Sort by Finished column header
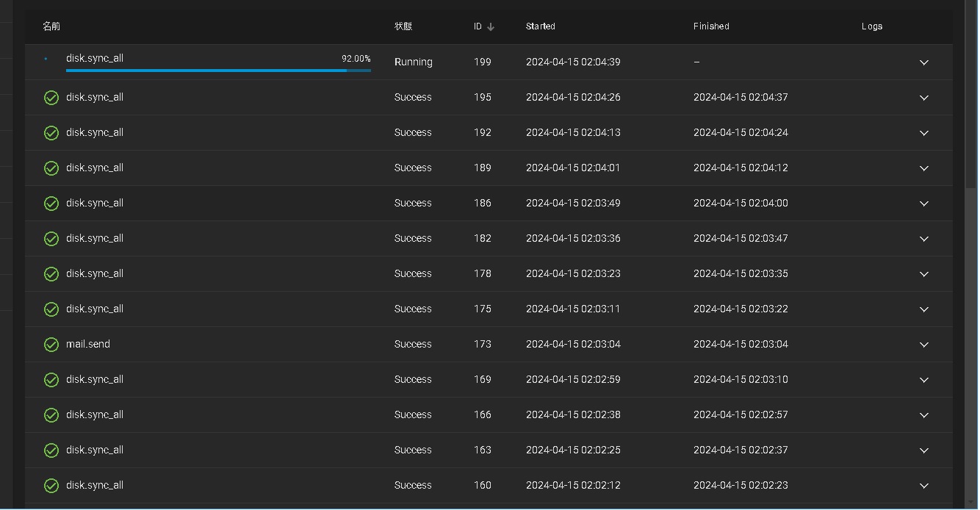This screenshot has width=980, height=510. (x=711, y=26)
